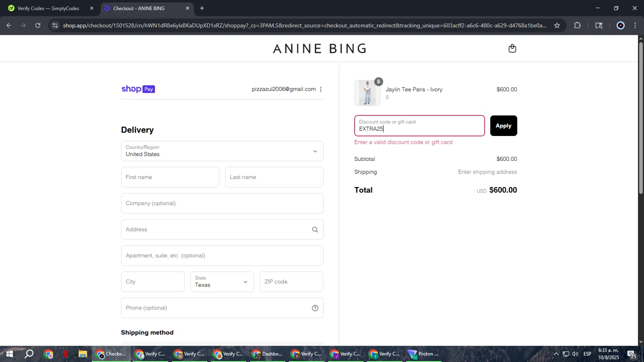
Task: Open the tab search media icon
Action: tap(599, 25)
